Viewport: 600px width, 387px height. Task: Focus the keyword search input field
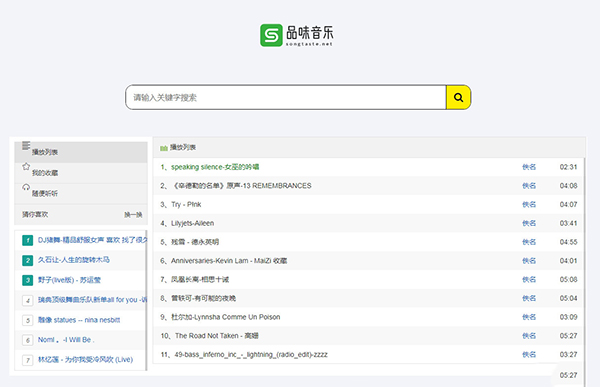286,97
